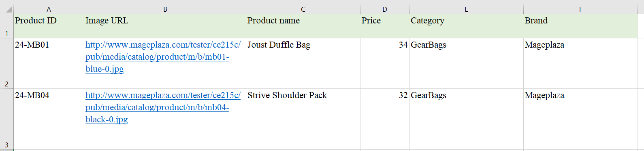Open the mb04-black-0.jpg image URL link
This screenshot has height=151, width=644.
coord(163,107)
